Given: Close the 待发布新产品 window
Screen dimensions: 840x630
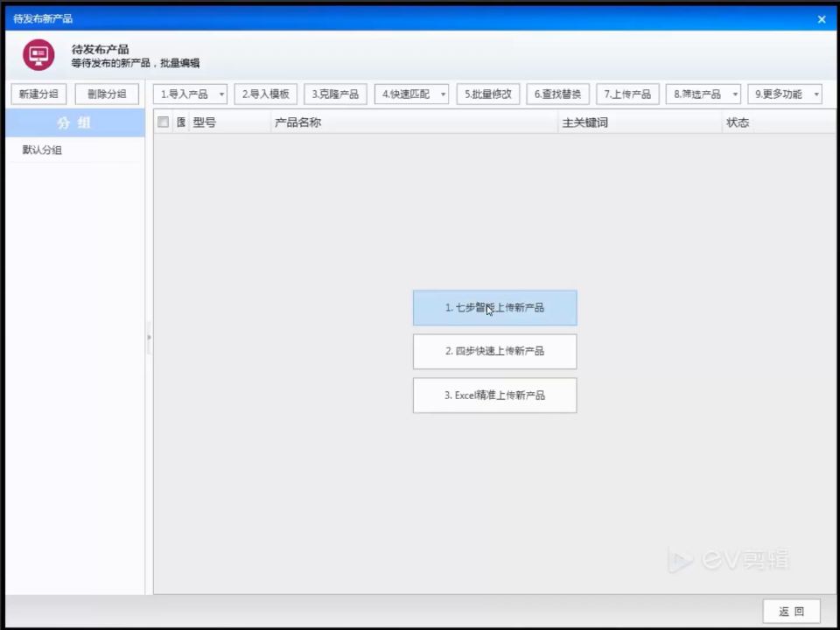Looking at the screenshot, I should (822, 19).
